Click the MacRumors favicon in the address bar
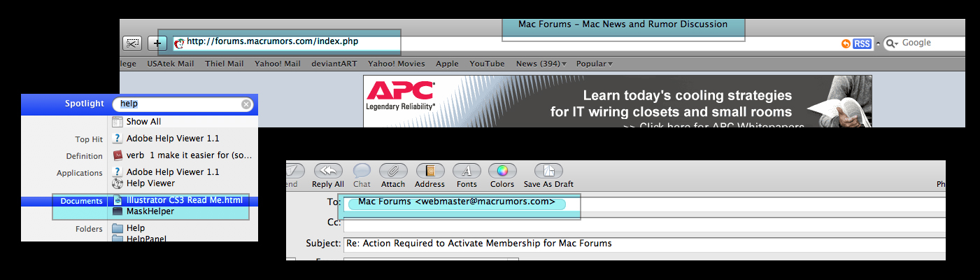This screenshot has width=980, height=280. click(179, 43)
